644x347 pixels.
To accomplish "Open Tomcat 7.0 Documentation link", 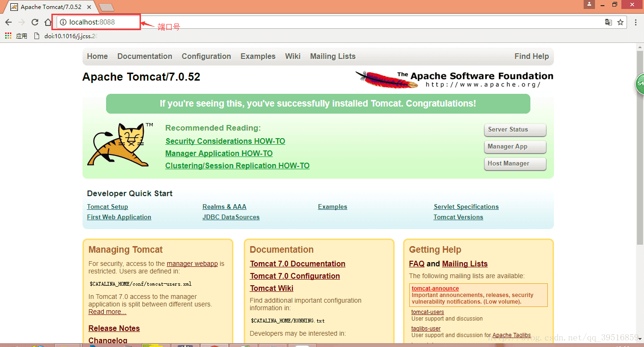I will pyautogui.click(x=297, y=264).
